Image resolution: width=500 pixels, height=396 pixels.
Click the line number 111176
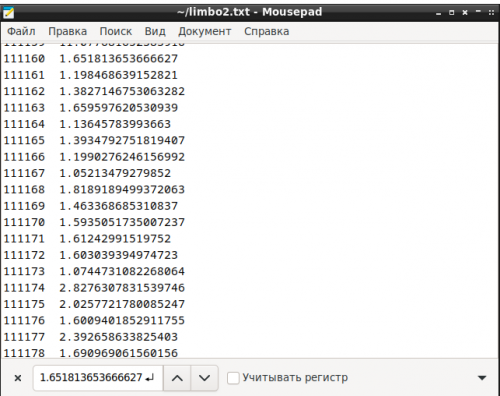coord(24,320)
